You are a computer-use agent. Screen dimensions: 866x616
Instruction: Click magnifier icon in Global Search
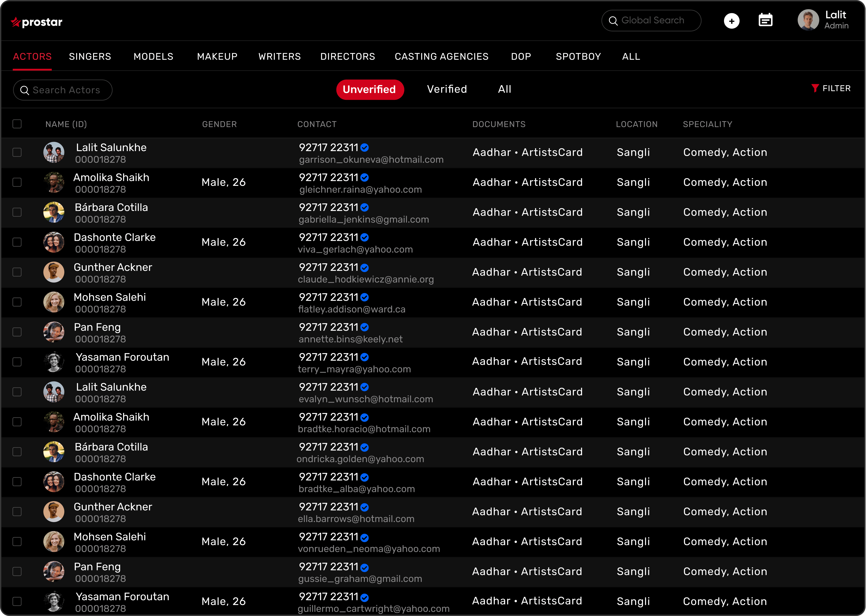(613, 21)
